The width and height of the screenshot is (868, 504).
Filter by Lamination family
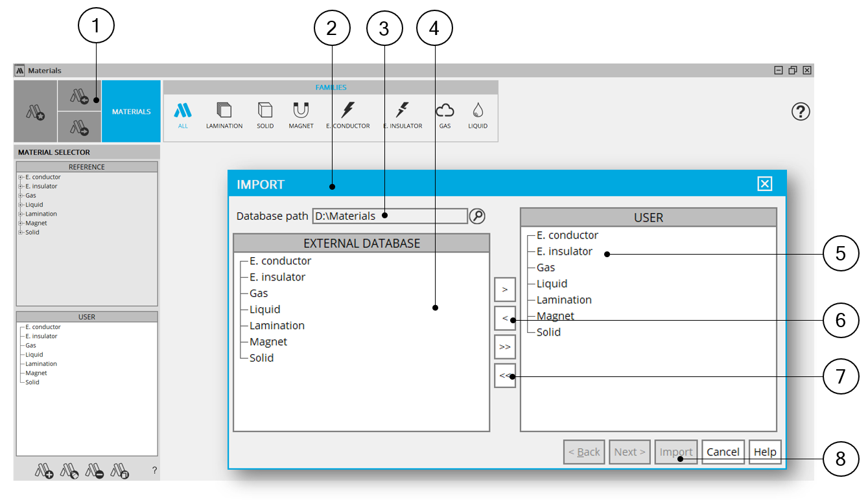[224, 115]
